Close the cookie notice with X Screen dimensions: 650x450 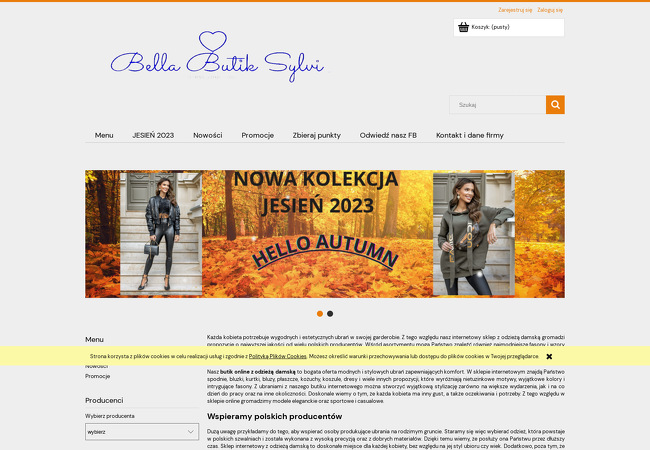pyautogui.click(x=549, y=356)
